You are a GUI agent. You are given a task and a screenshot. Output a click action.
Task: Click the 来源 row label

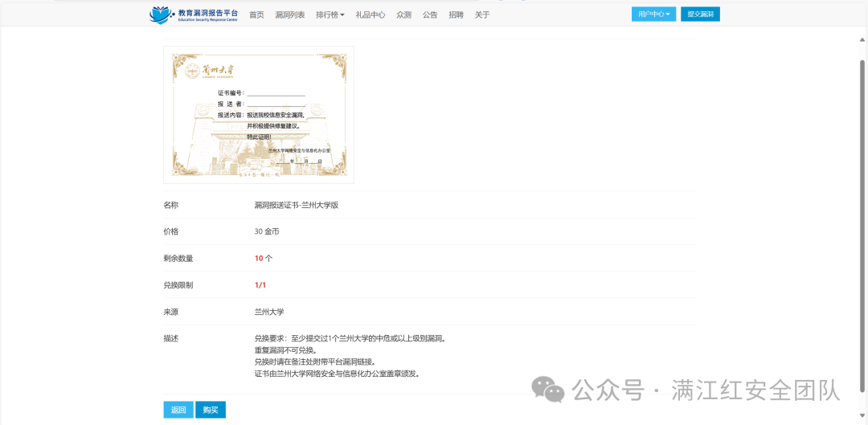171,312
